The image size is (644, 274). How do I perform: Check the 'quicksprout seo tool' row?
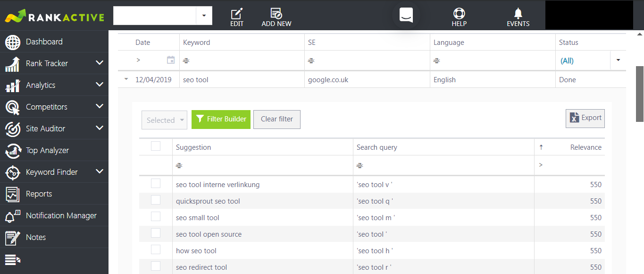[x=156, y=200]
